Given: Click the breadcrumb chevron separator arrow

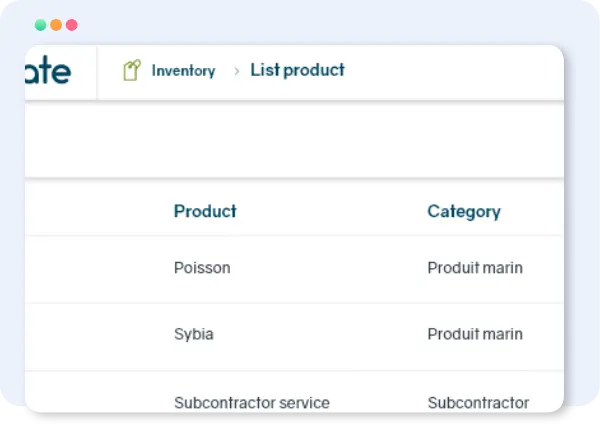Looking at the screenshot, I should (x=237, y=71).
